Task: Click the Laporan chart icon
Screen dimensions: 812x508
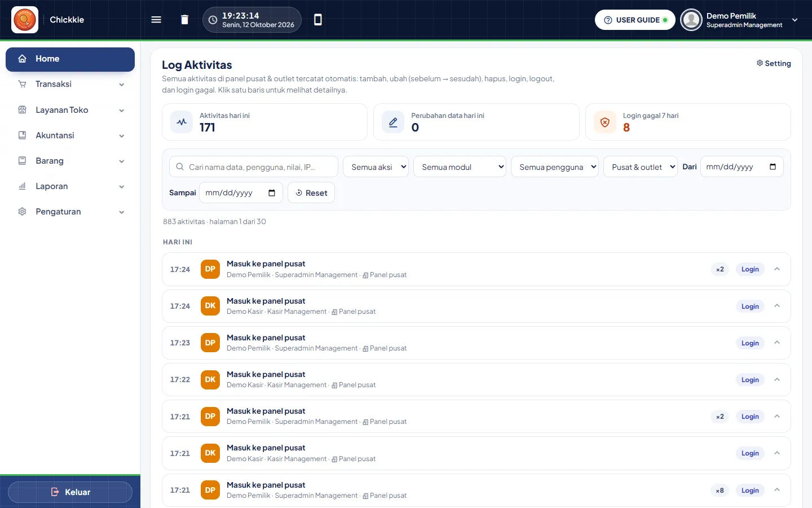Action: (x=23, y=186)
